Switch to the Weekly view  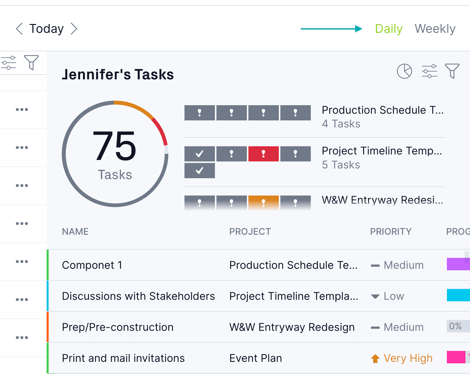[x=435, y=29]
